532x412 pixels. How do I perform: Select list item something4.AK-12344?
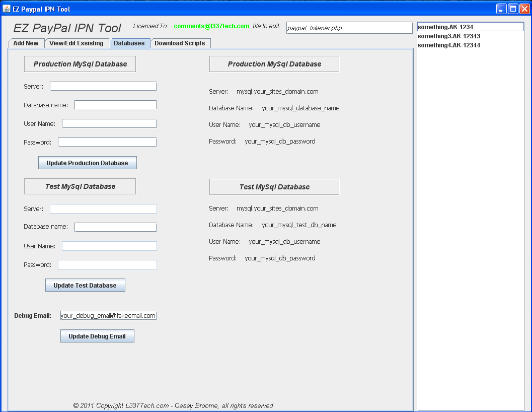point(470,45)
